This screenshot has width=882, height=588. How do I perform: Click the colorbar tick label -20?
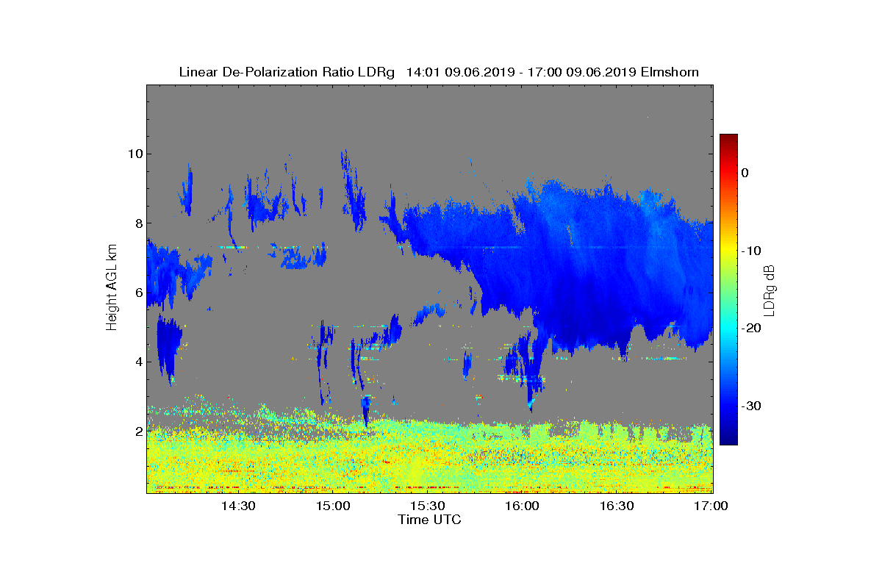750,329
